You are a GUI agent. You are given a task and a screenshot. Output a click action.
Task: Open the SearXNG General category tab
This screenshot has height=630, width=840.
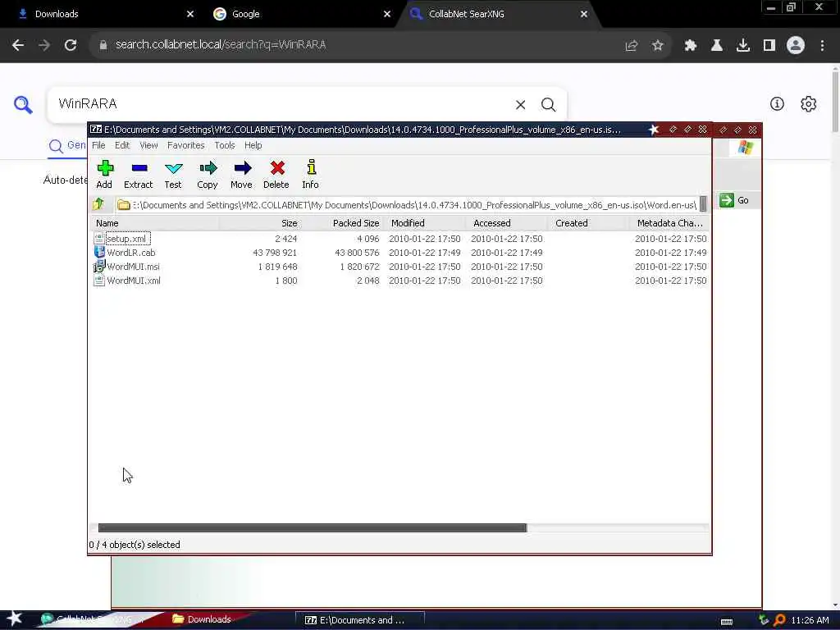(x=67, y=146)
